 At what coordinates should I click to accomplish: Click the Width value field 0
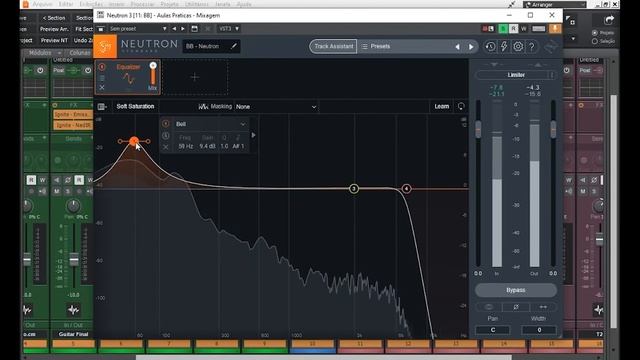click(x=539, y=330)
